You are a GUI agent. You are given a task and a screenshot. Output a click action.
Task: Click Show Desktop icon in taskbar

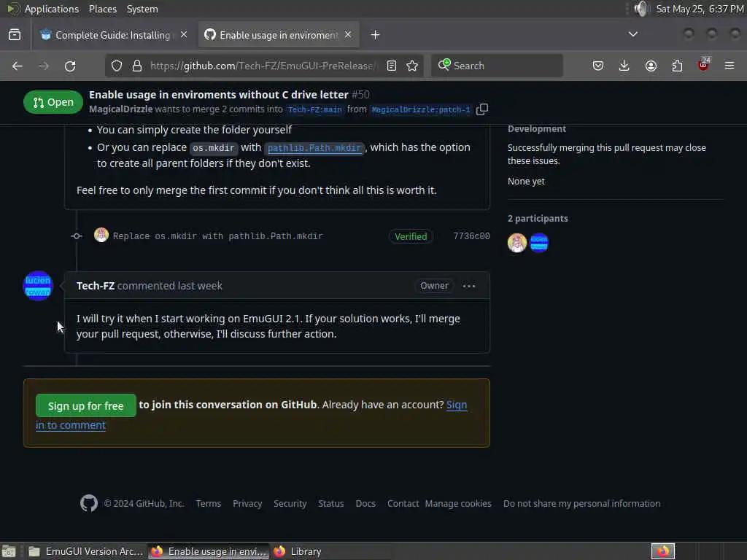(x=9, y=551)
